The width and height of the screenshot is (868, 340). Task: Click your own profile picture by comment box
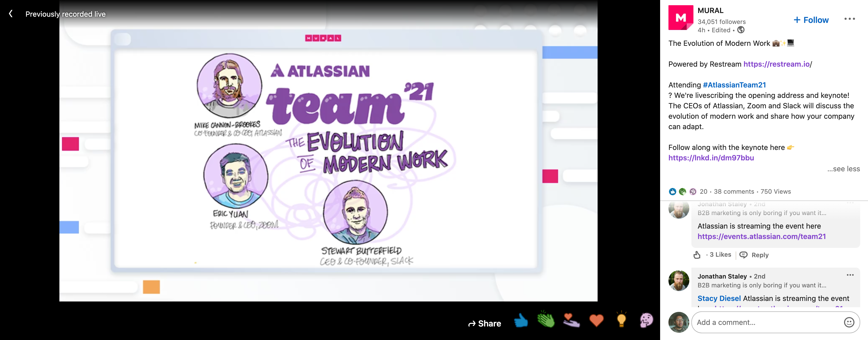[x=679, y=322]
